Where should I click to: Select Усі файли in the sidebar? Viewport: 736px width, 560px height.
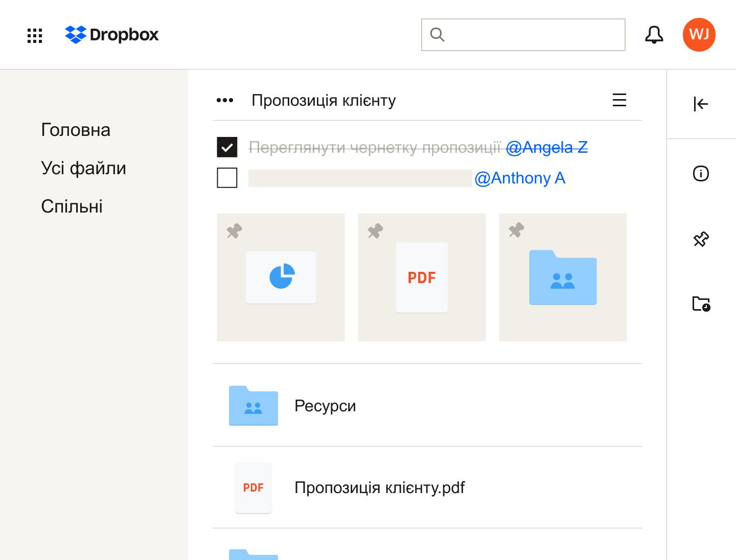[x=84, y=168]
